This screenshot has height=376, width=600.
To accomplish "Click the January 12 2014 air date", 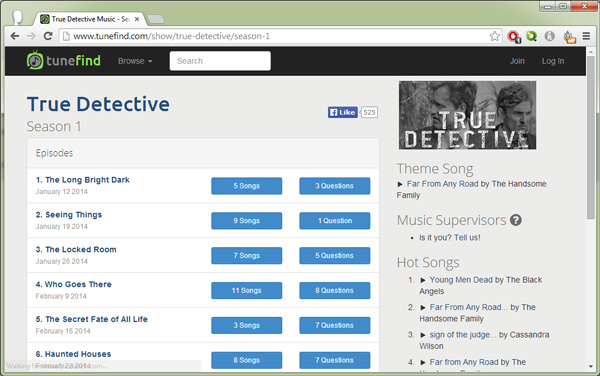I will 62,192.
